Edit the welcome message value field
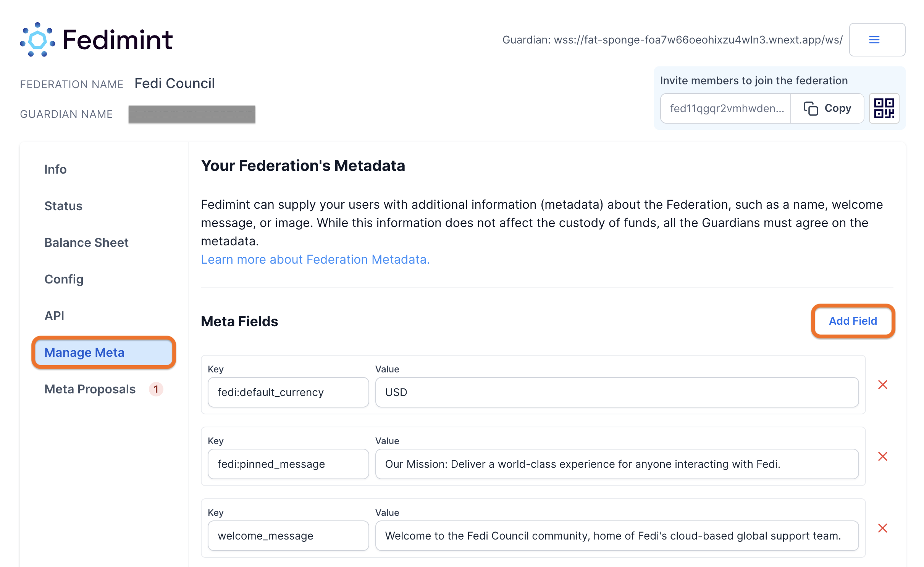924x567 pixels. [x=617, y=536]
